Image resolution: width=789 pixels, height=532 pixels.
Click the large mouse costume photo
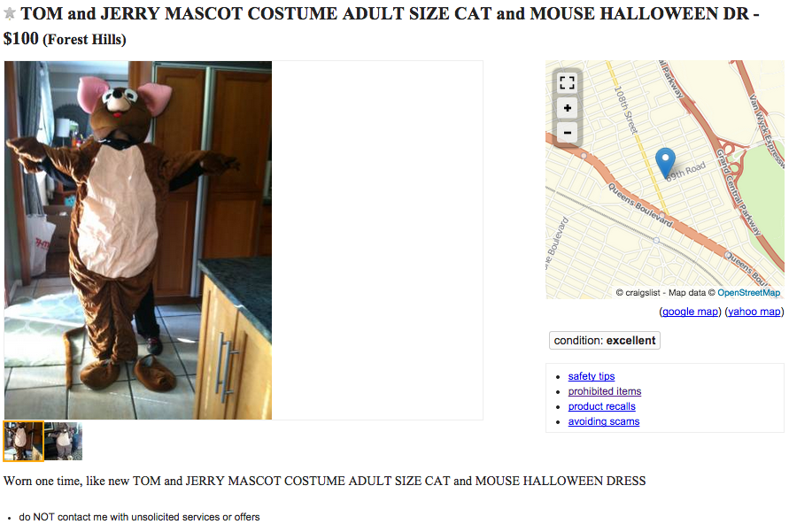point(138,240)
